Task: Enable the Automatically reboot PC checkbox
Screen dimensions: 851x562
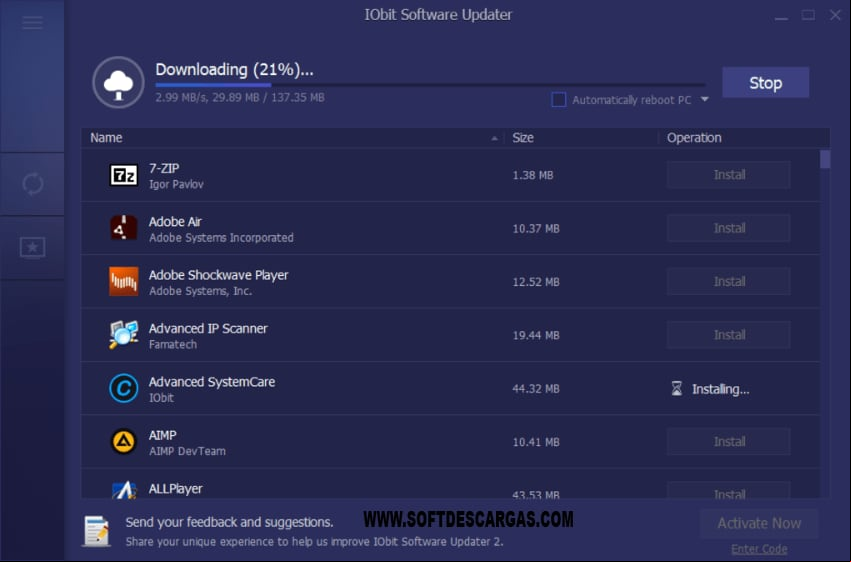Action: click(x=558, y=100)
